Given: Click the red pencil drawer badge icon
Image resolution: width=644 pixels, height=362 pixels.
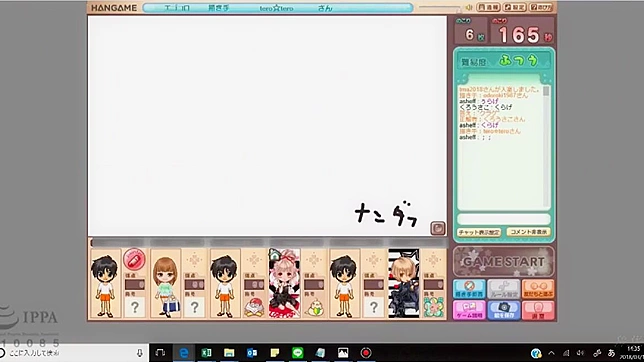Looking at the screenshot, I should pyautogui.click(x=134, y=259).
